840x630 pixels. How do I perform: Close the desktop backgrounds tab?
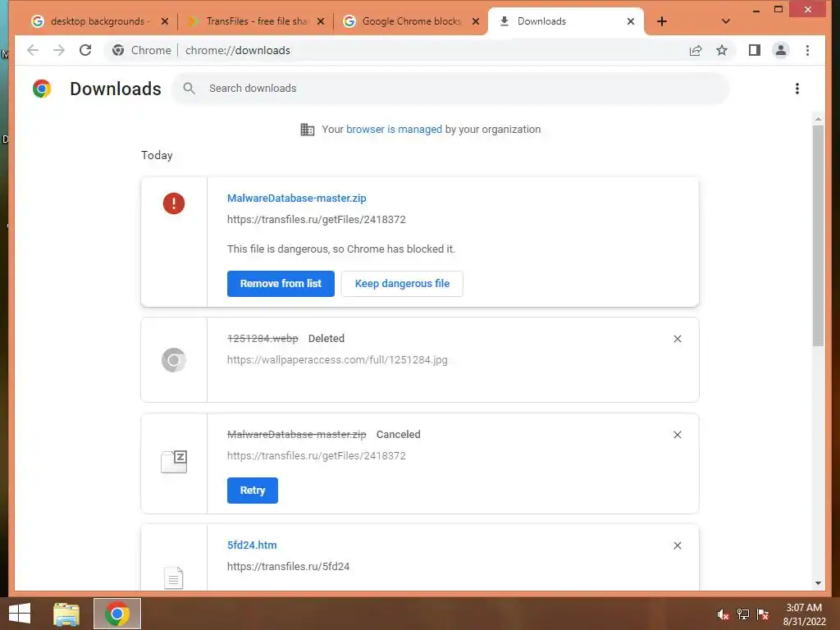pyautogui.click(x=164, y=21)
